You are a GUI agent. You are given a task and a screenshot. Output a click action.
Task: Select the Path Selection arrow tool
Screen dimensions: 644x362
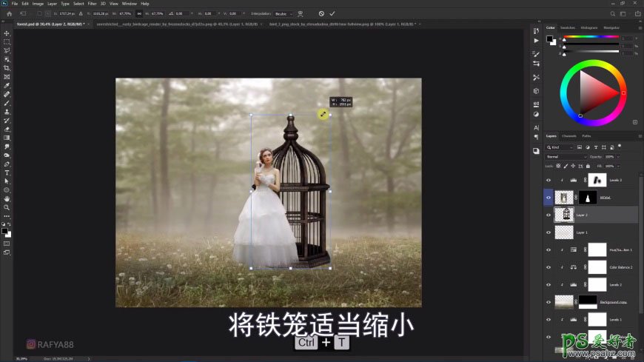point(7,181)
